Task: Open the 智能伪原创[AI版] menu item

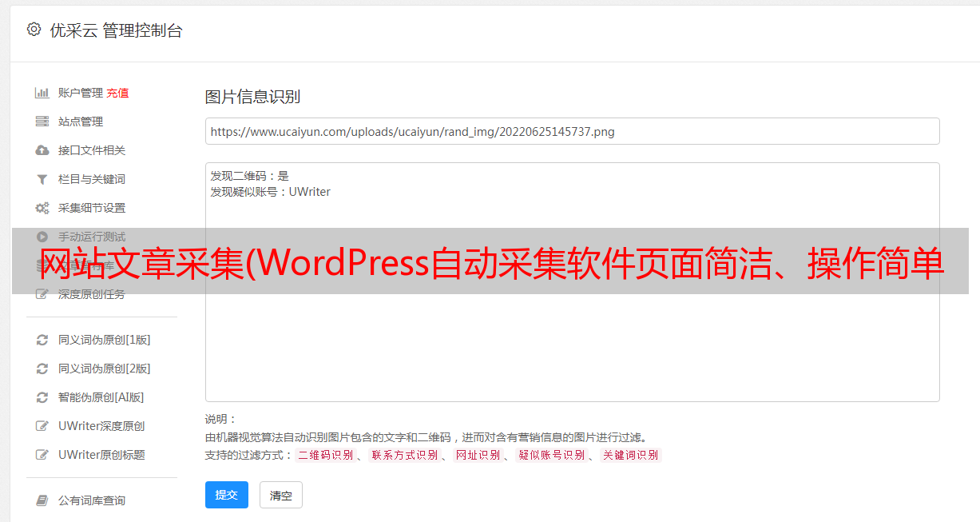Action: [101, 397]
